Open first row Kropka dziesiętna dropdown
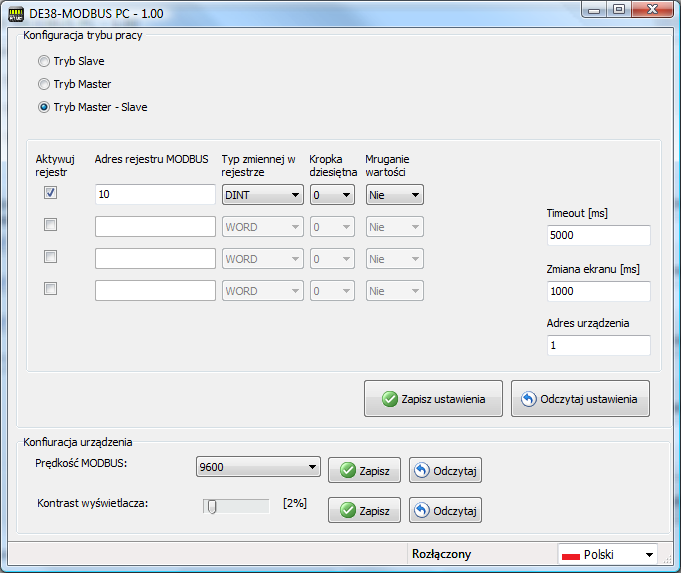The width and height of the screenshot is (681, 573). tap(332, 195)
